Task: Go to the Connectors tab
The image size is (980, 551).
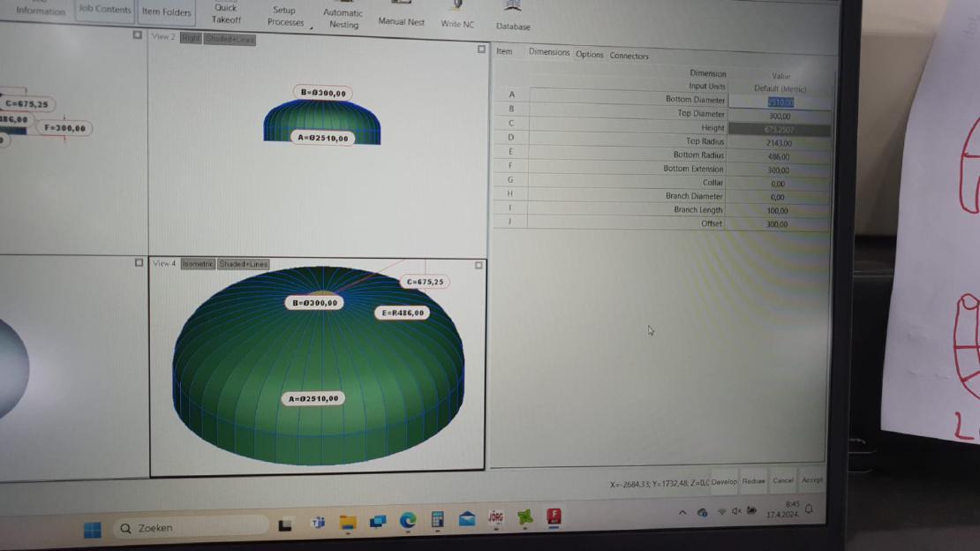Action: [629, 56]
